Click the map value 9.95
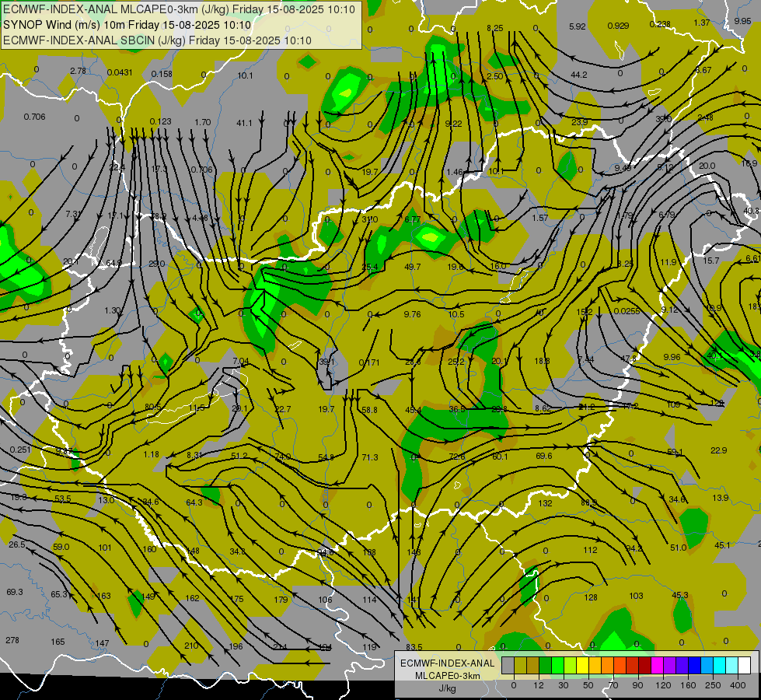Viewport: 761px width, 700px height. (742, 21)
